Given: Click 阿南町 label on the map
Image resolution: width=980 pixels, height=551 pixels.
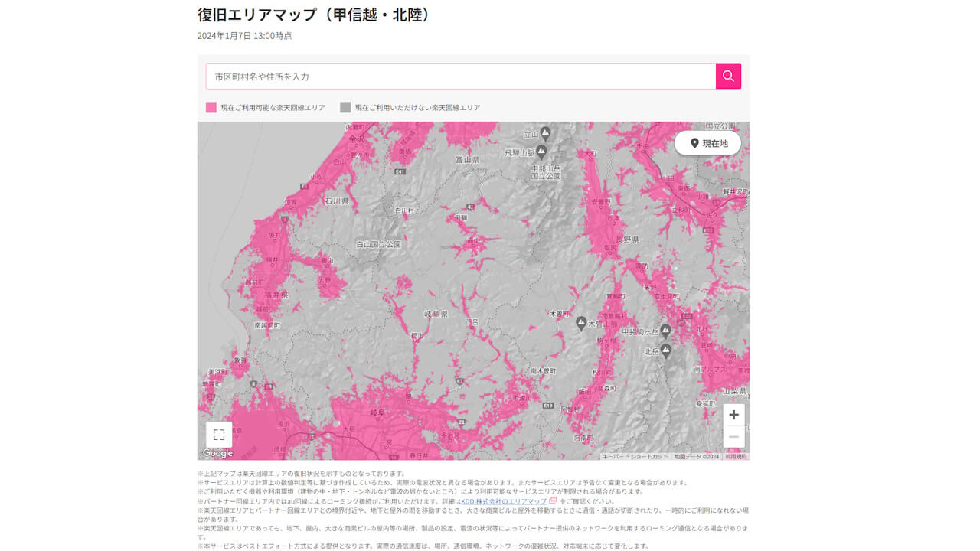Looking at the screenshot, I should click(x=583, y=438).
